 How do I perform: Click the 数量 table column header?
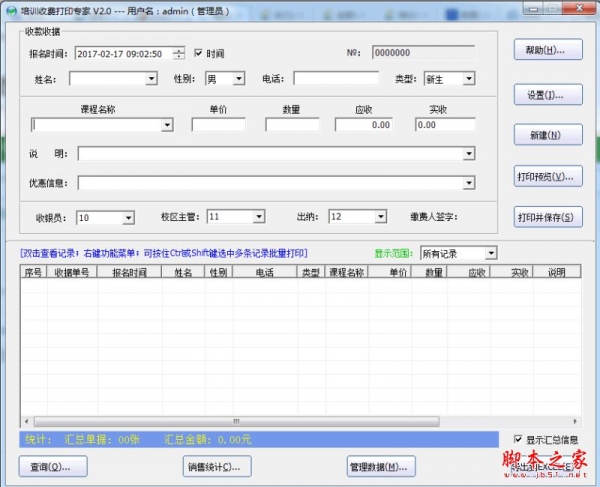(429, 272)
